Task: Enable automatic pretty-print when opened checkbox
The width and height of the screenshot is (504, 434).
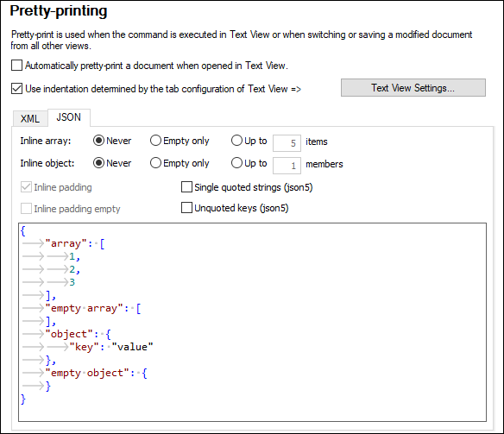Action: point(16,66)
